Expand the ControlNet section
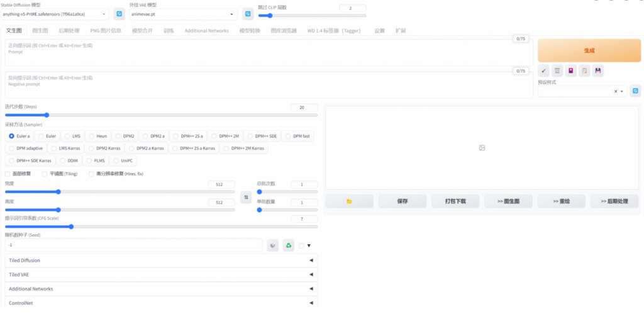 click(x=160, y=303)
